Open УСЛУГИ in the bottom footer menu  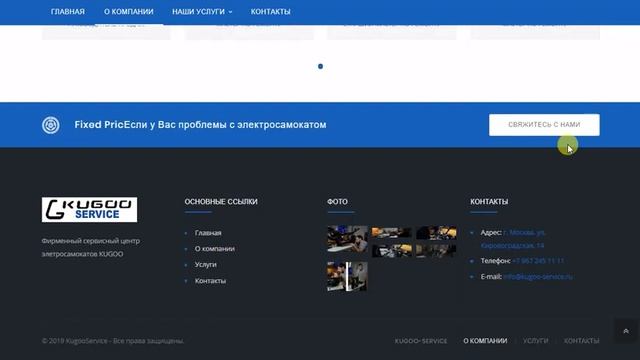536,341
